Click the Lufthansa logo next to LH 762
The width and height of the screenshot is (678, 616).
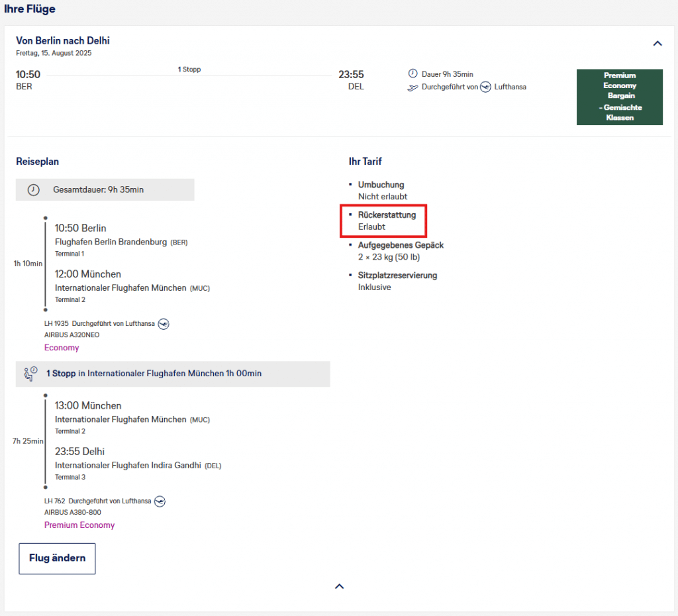coord(160,501)
